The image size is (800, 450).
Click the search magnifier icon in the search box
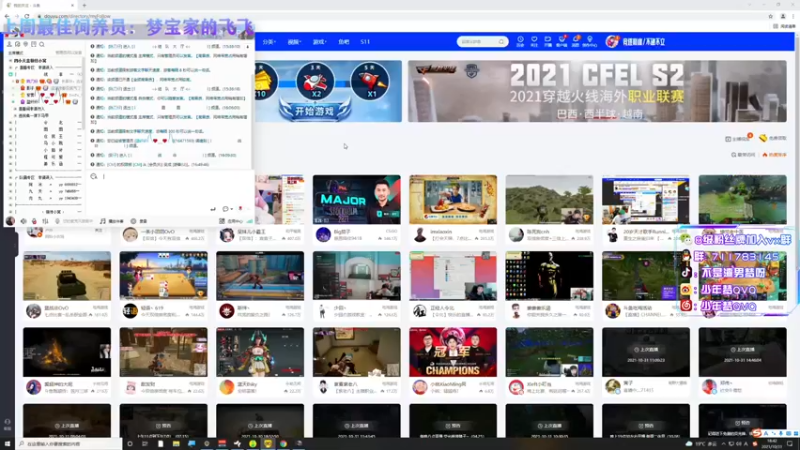502,42
